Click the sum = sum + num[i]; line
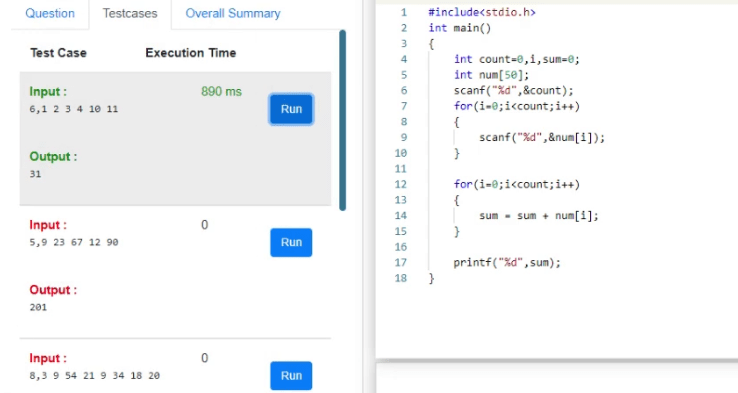This screenshot has height=393, width=738. tap(539, 216)
